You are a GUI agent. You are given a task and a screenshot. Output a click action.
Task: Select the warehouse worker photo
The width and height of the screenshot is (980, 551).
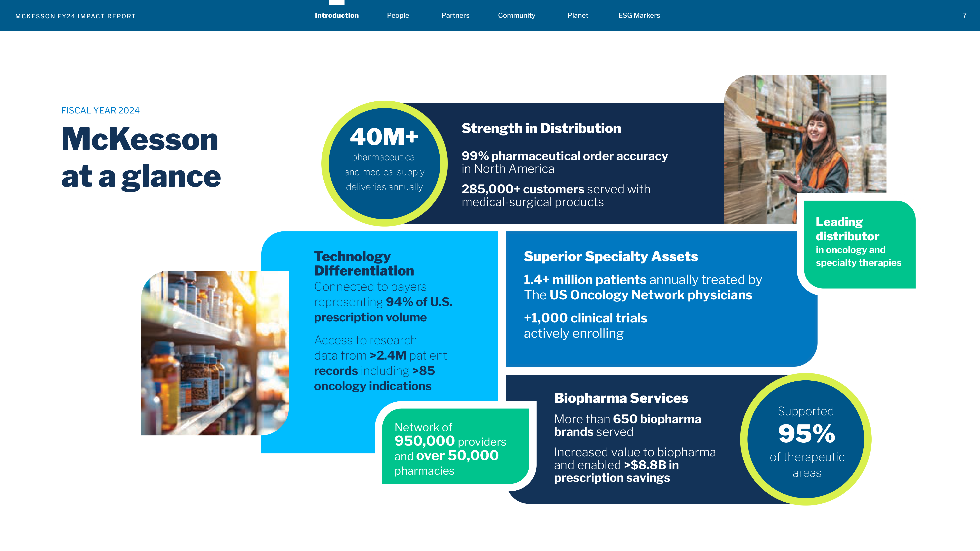(805, 149)
